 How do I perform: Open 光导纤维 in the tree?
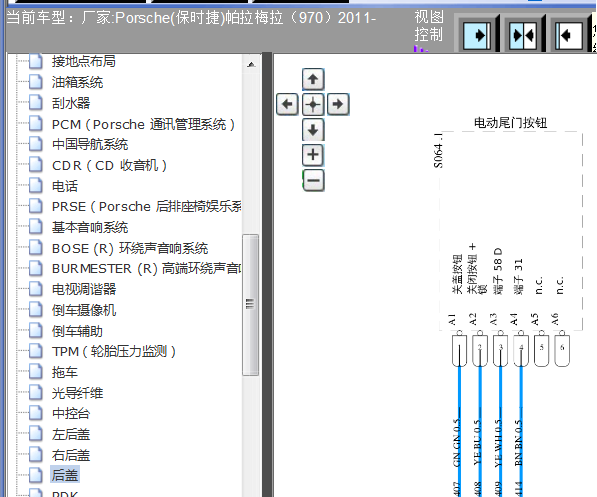click(x=77, y=393)
